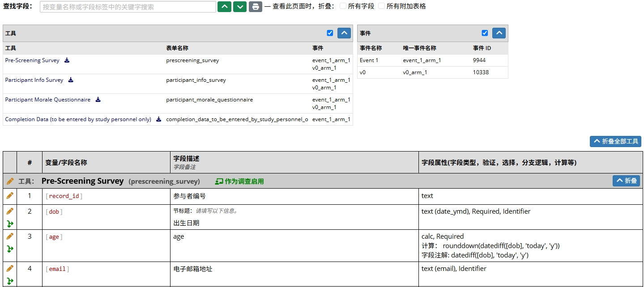
Task: Click the 表单名称 column header
Action: click(x=177, y=48)
